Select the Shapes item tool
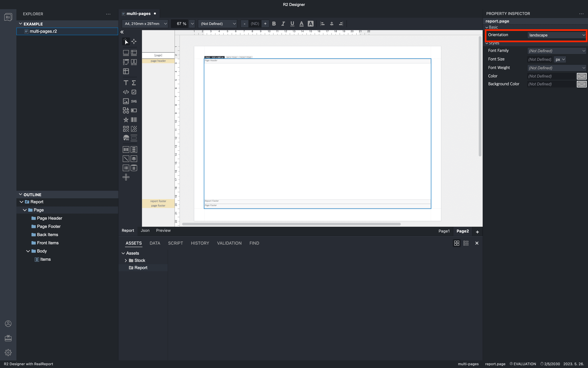588x368 pixels. [126, 111]
